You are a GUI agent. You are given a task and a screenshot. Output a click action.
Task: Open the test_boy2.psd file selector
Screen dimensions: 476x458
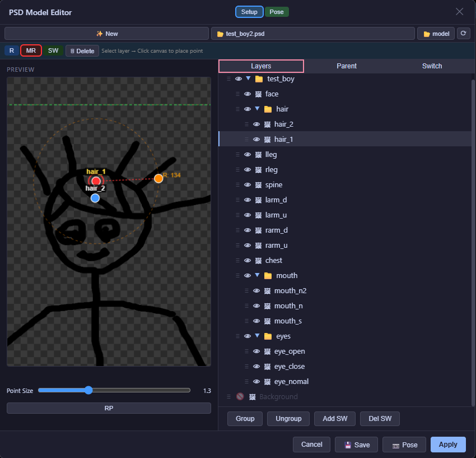click(313, 34)
